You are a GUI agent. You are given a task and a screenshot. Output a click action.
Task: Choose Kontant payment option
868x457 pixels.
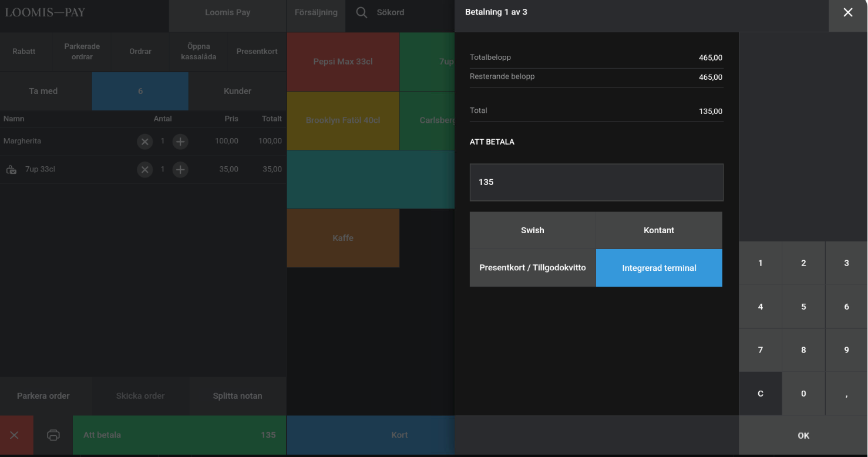(x=658, y=230)
